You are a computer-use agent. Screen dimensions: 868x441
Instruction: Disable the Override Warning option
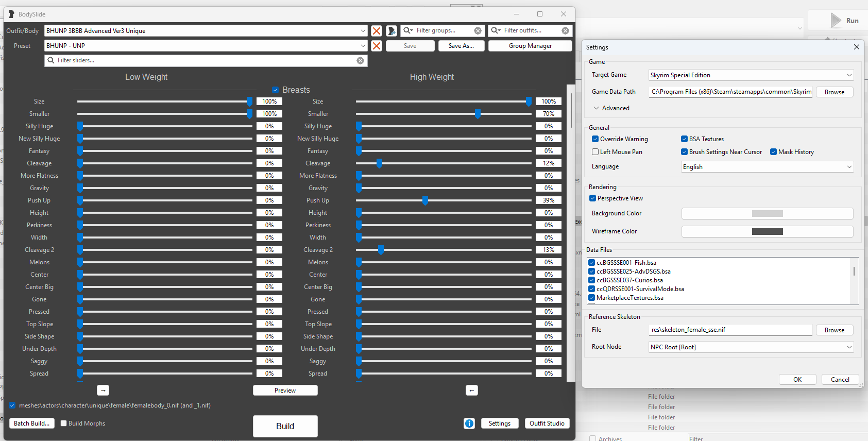pyautogui.click(x=595, y=139)
